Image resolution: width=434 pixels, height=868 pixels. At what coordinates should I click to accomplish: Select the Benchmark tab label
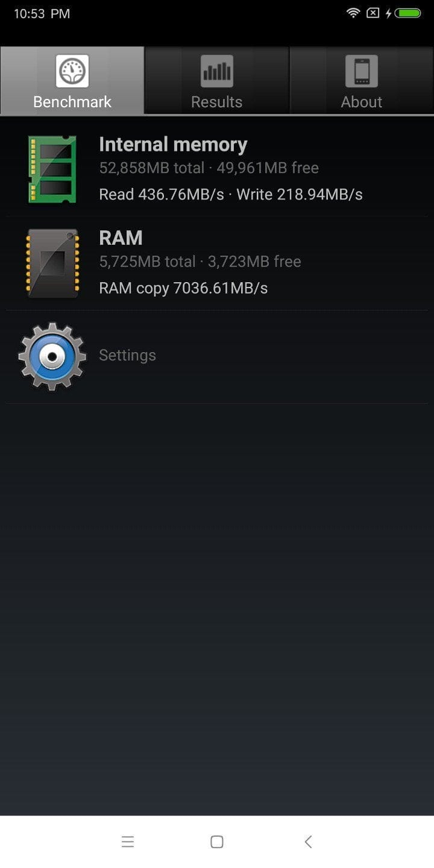click(72, 102)
